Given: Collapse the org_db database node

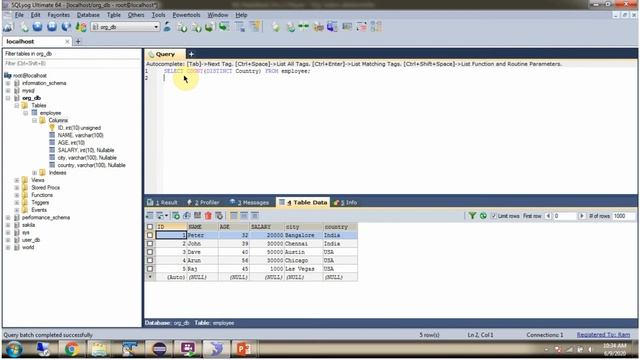Looking at the screenshot, I should pyautogui.click(x=8, y=98).
